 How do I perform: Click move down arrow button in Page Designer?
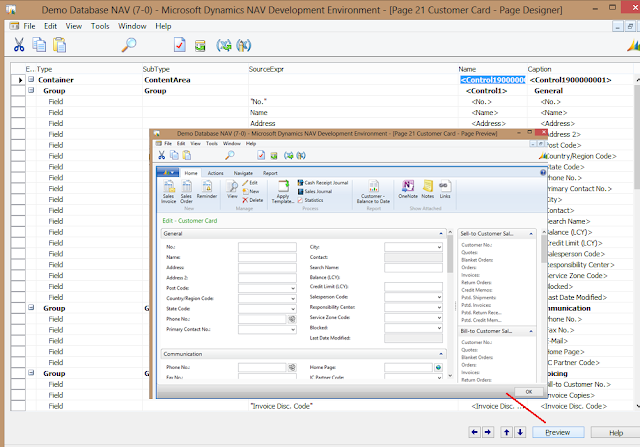(520, 432)
